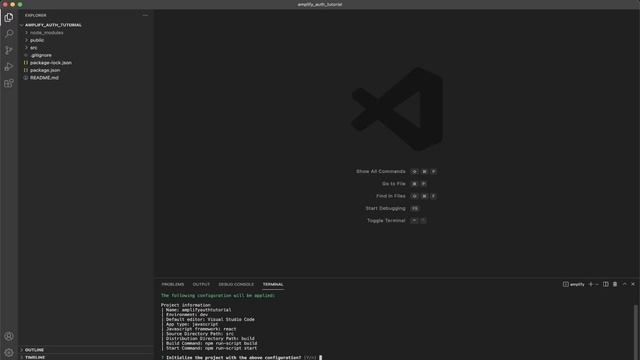
Task: Expand the src folder
Action: point(33,48)
